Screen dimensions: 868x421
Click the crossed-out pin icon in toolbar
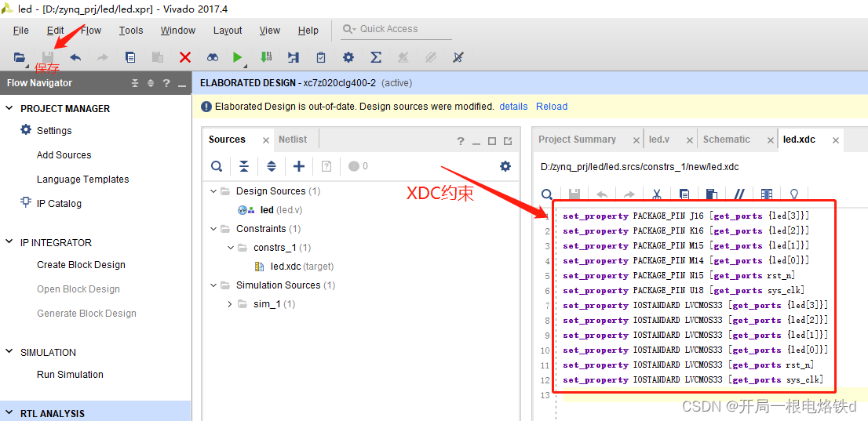pos(458,57)
